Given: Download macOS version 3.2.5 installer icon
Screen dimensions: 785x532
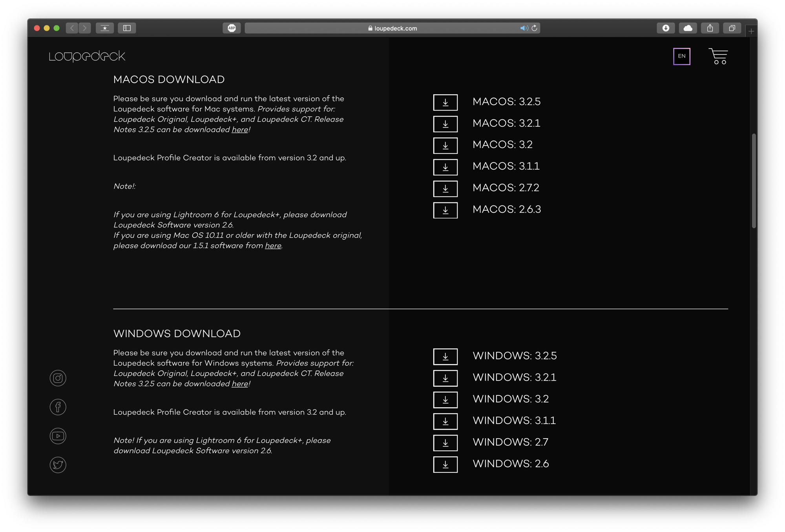Looking at the screenshot, I should click(445, 102).
